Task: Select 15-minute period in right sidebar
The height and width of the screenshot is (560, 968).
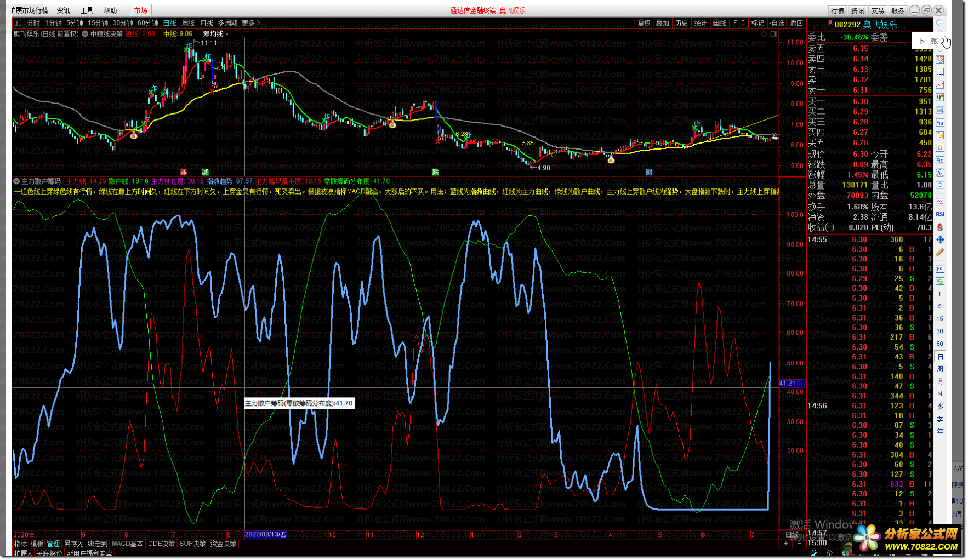Action: 939,319
